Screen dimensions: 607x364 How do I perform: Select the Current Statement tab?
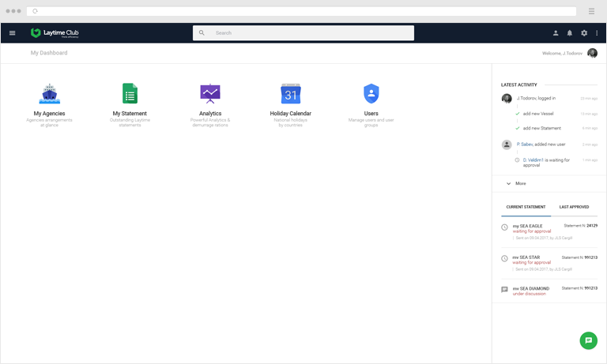[x=526, y=207]
